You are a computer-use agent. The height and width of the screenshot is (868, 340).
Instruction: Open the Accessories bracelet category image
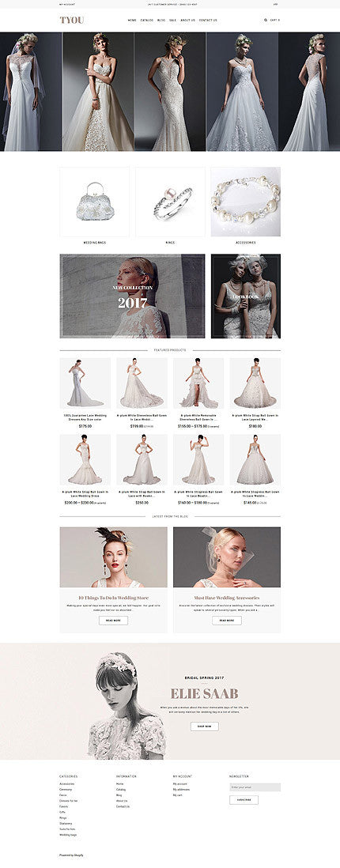[246, 202]
